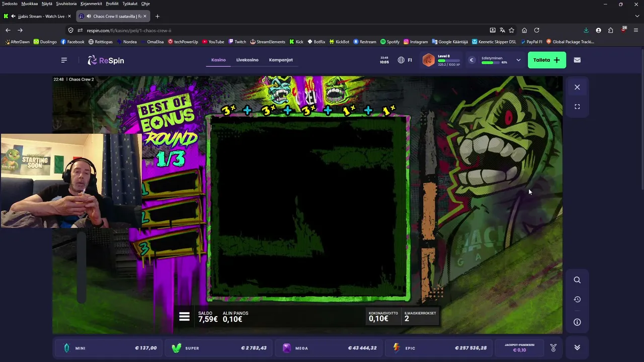Go to the browser home page
644x362 pixels.
pos(524,30)
